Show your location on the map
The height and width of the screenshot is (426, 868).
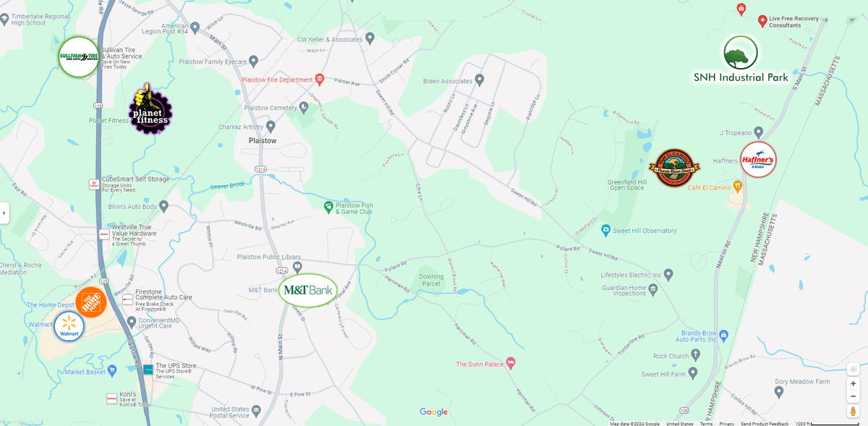click(853, 369)
